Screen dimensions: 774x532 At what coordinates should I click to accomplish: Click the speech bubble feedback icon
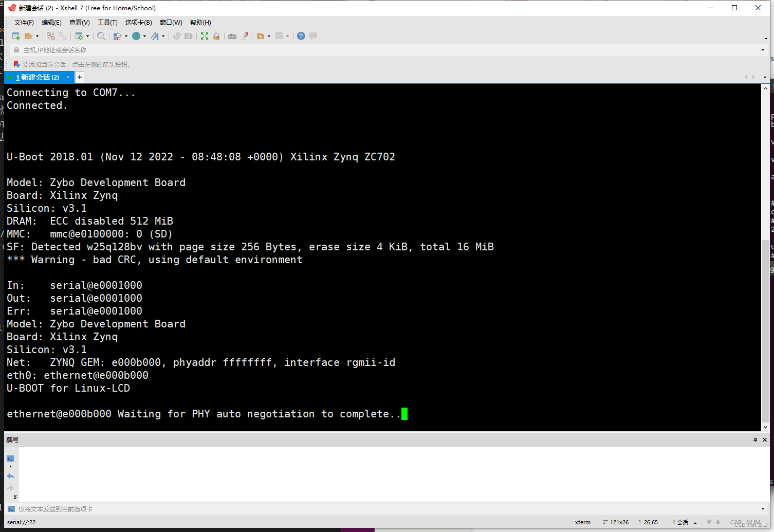[313, 36]
